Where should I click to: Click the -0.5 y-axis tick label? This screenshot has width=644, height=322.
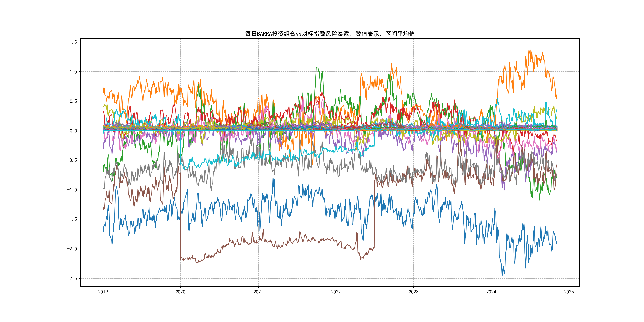(72, 160)
